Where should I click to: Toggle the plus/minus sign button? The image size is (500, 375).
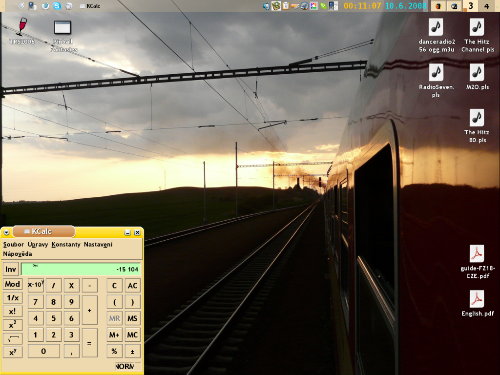click(132, 351)
